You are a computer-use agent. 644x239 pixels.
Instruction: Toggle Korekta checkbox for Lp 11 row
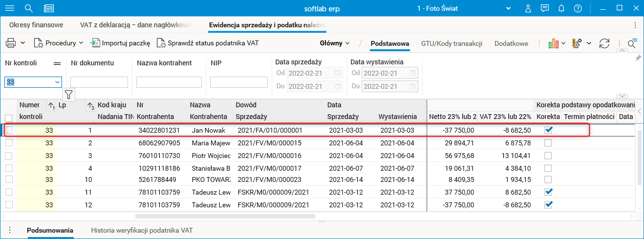[x=548, y=192]
